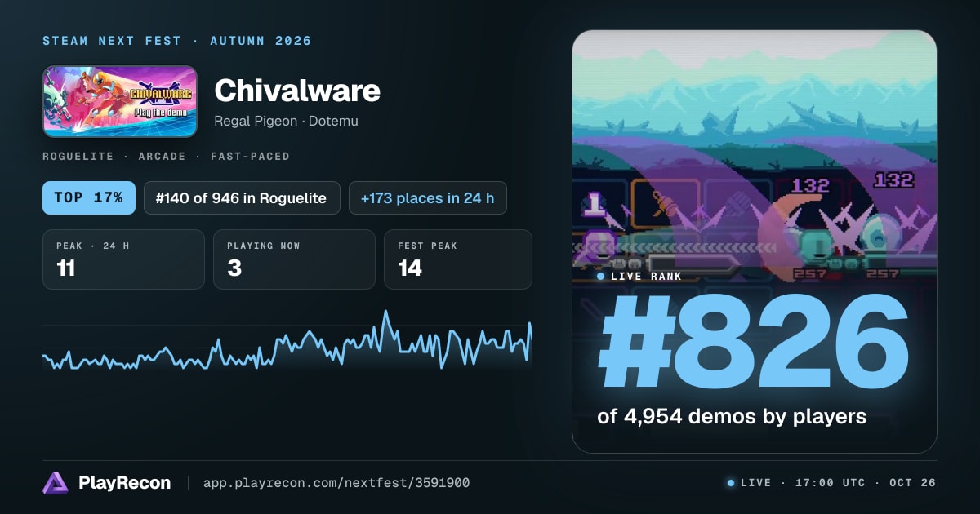Click the 'of 4,954 demos by players' text
This screenshot has height=514, width=980.
coord(732,416)
